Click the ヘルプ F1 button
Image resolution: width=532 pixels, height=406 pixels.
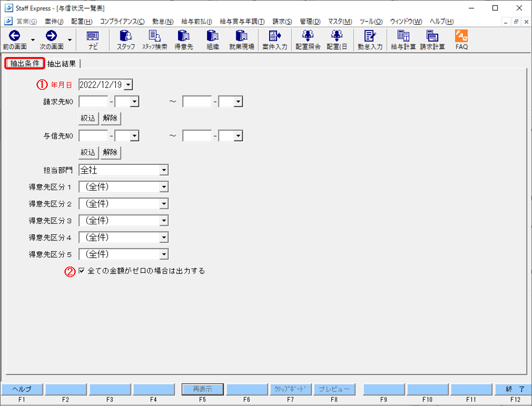tap(22, 389)
